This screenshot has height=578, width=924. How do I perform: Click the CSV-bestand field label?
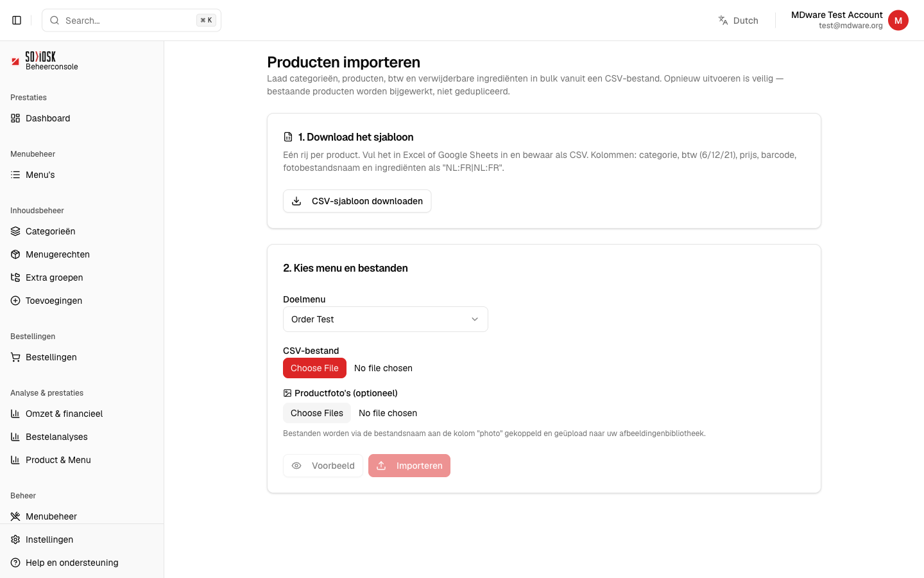coord(311,351)
